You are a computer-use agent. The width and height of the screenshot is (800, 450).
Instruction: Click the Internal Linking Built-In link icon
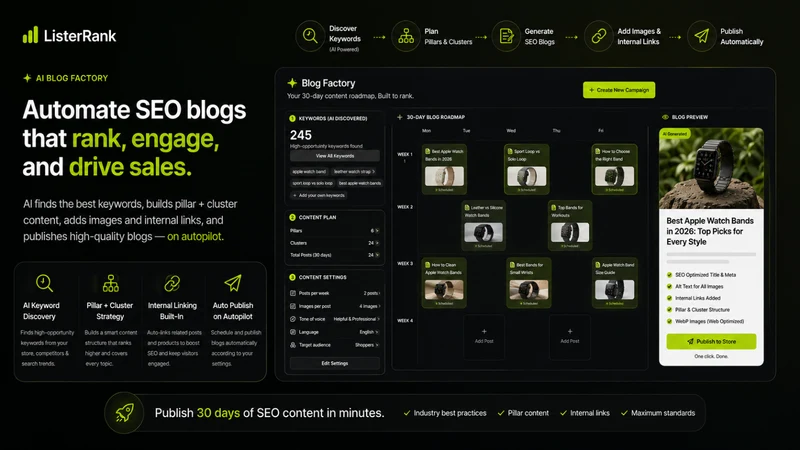(172, 283)
